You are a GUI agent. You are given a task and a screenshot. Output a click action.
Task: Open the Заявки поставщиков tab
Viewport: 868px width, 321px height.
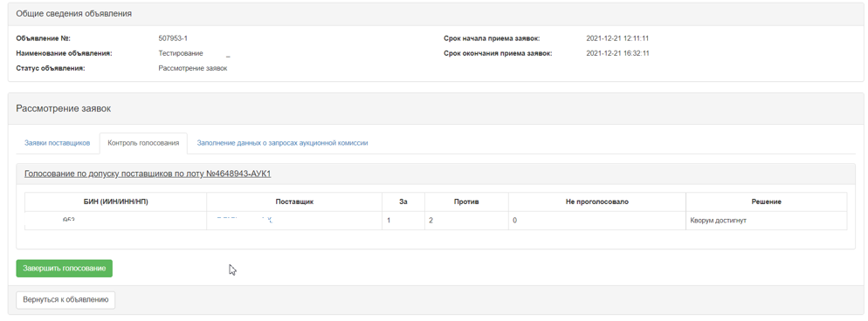point(57,143)
